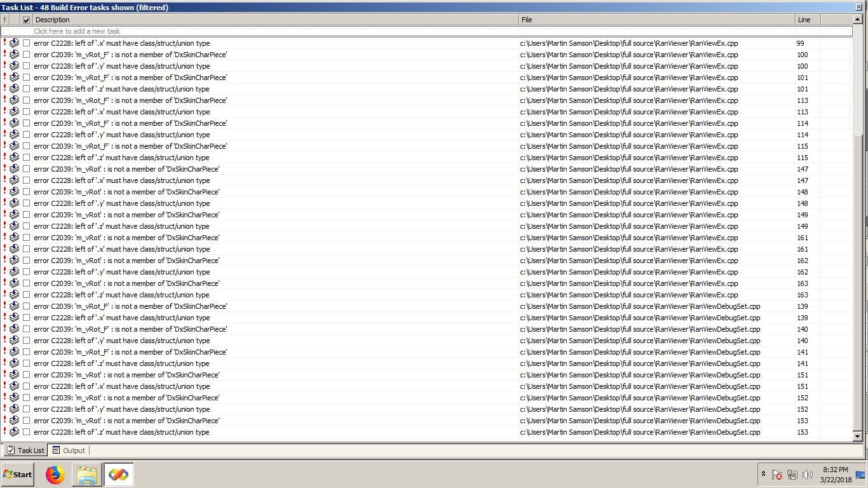This screenshot has height=488, width=868.
Task: Sort by the File column header
Action: click(x=657, y=20)
